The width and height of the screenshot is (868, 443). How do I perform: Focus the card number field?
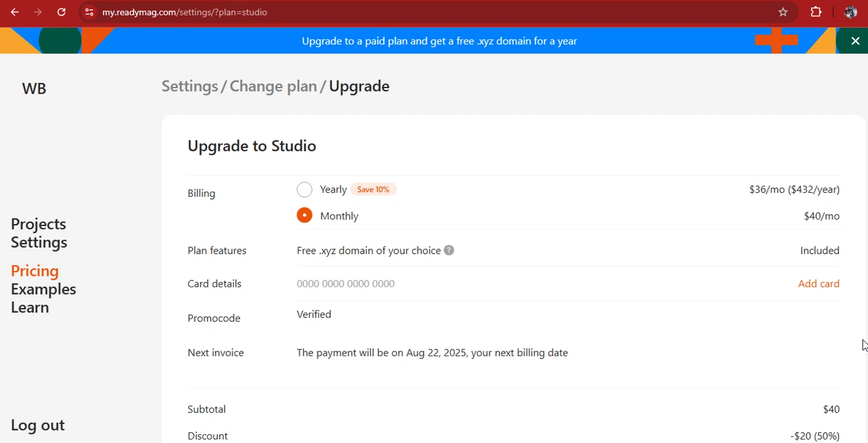click(x=345, y=284)
